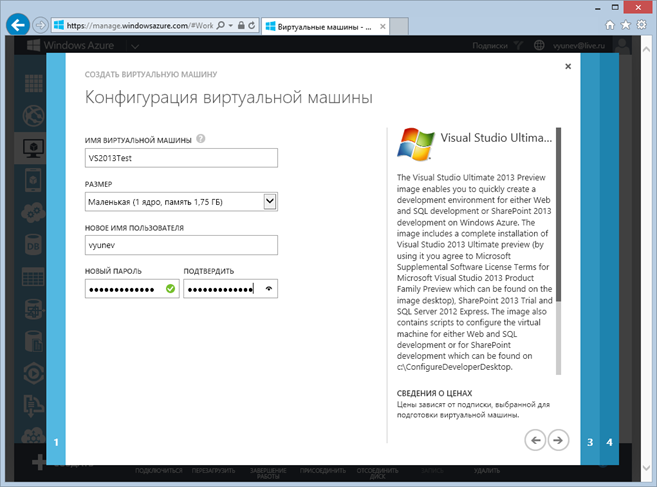Screen dimensions: 657x487
Task: Click the username field containing vyunev
Action: click(181, 245)
